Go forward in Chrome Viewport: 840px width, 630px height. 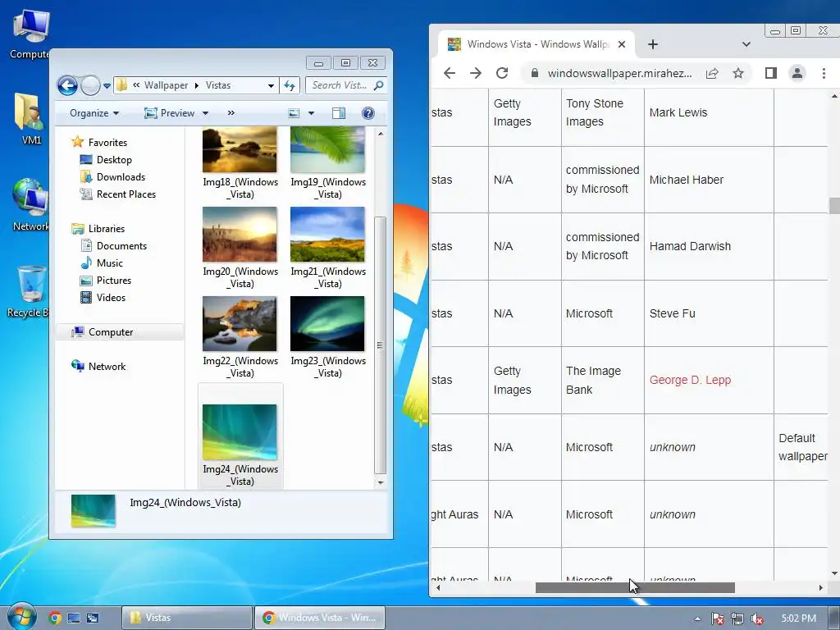(x=476, y=73)
